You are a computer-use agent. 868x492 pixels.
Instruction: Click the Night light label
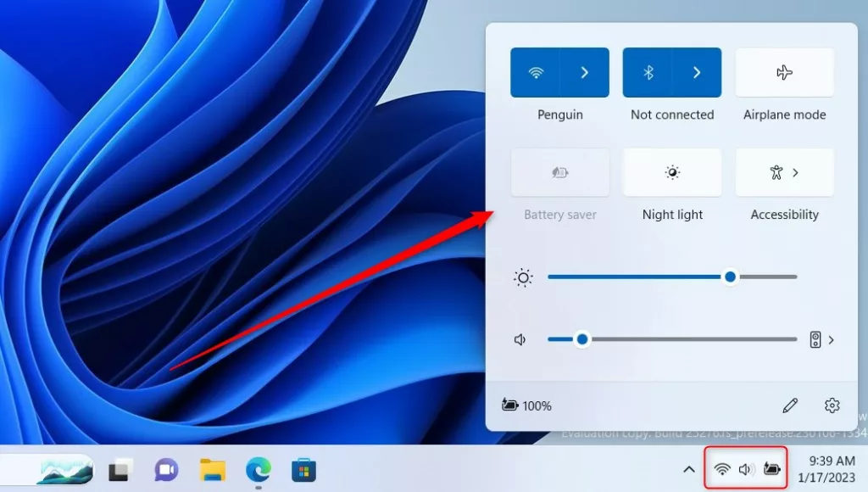(672, 215)
